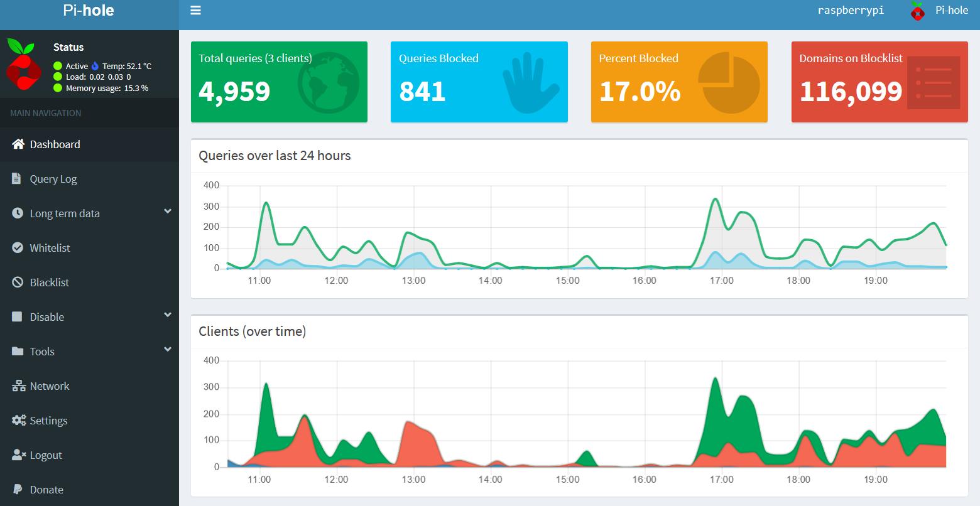Click the hand icon in Queries Blocked card
This screenshot has height=506, width=980.
pyautogui.click(x=531, y=83)
